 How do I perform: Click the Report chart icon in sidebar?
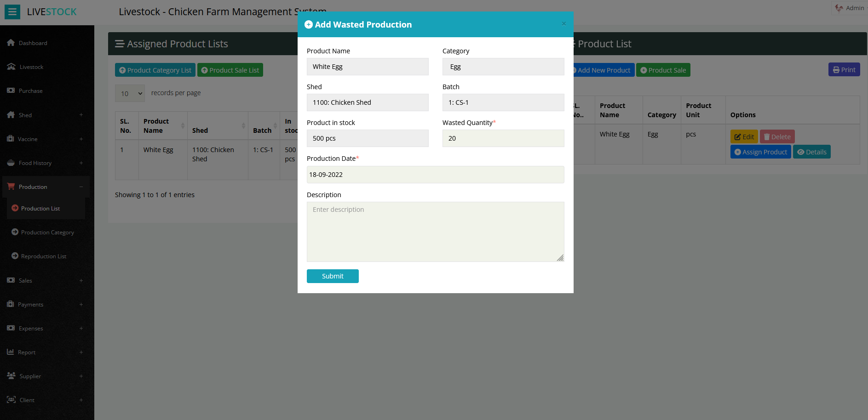tap(11, 352)
